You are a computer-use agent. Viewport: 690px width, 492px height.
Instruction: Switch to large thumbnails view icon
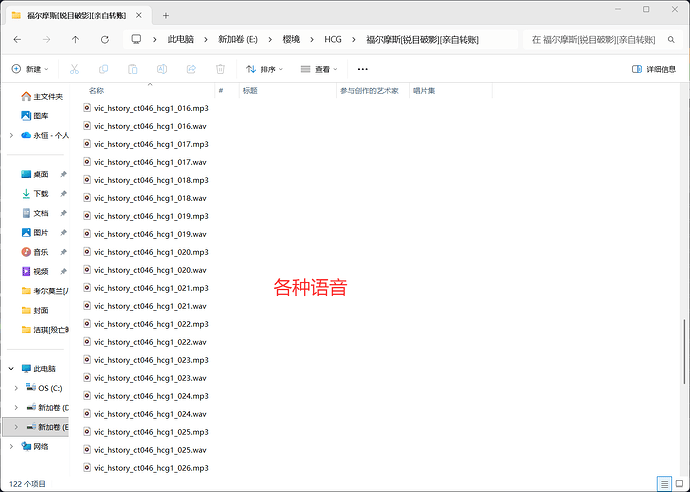point(679,484)
